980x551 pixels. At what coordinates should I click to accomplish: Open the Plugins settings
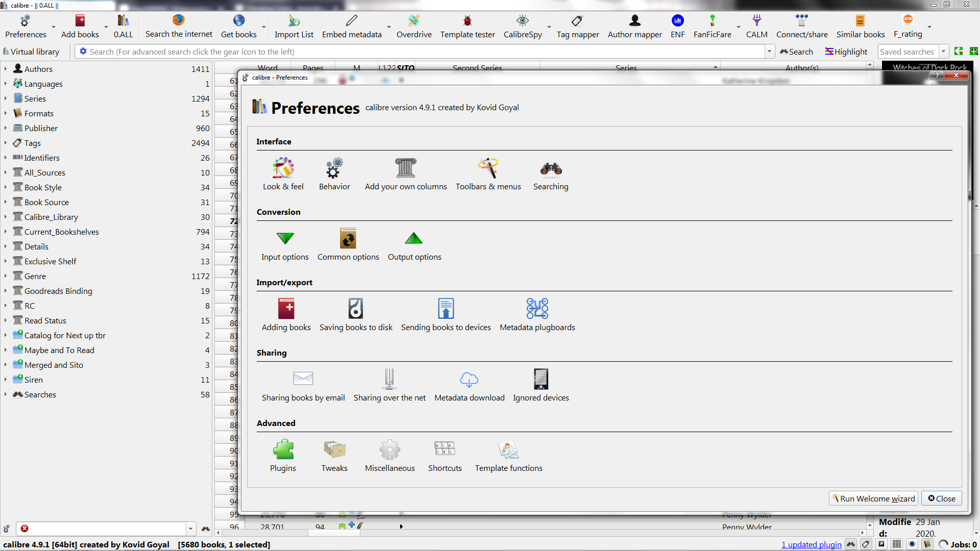[283, 456]
